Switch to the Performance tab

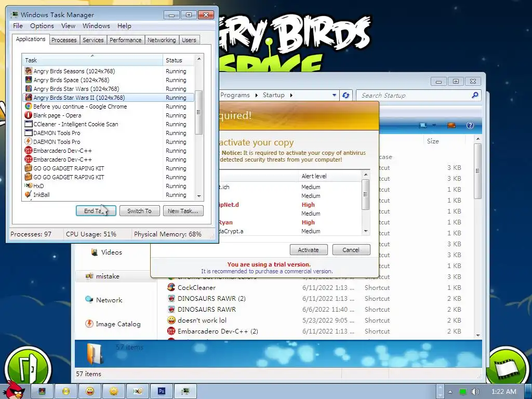(x=125, y=40)
